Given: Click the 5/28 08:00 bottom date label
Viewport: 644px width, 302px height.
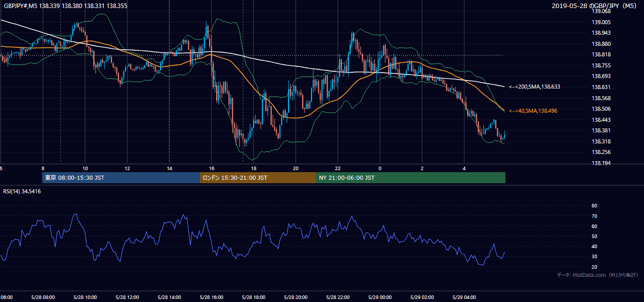Looking at the screenshot, I should pyautogui.click(x=43, y=297).
